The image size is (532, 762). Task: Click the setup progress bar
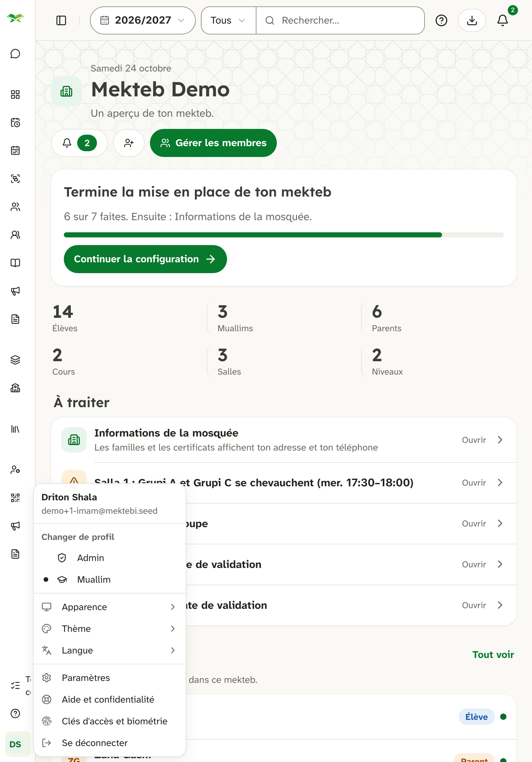[284, 235]
